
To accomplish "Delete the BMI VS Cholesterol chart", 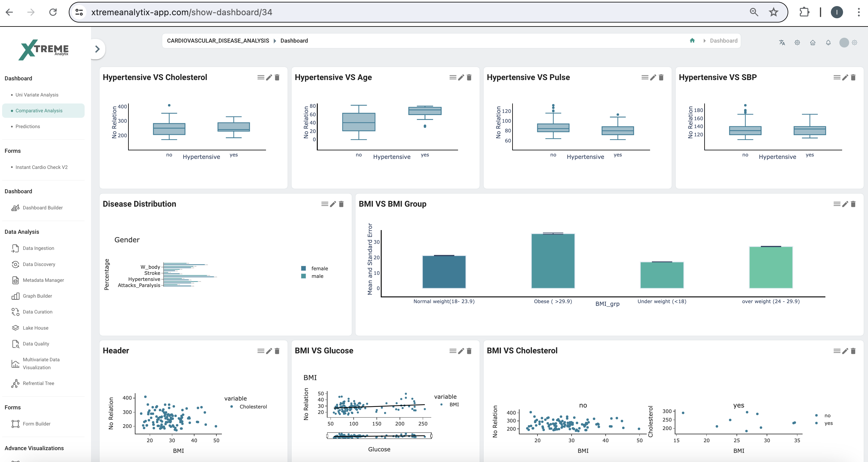I will pyautogui.click(x=853, y=351).
